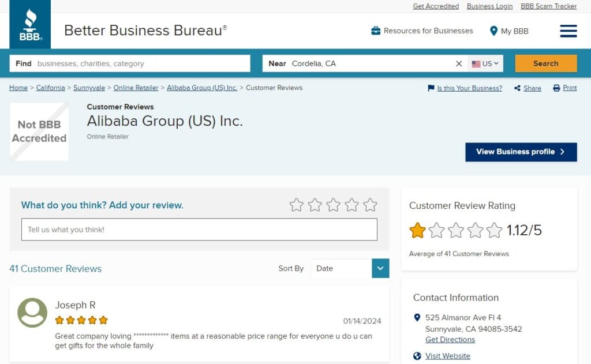
Task: Click the filled gold star in Customer Review Rating
Action: (417, 230)
